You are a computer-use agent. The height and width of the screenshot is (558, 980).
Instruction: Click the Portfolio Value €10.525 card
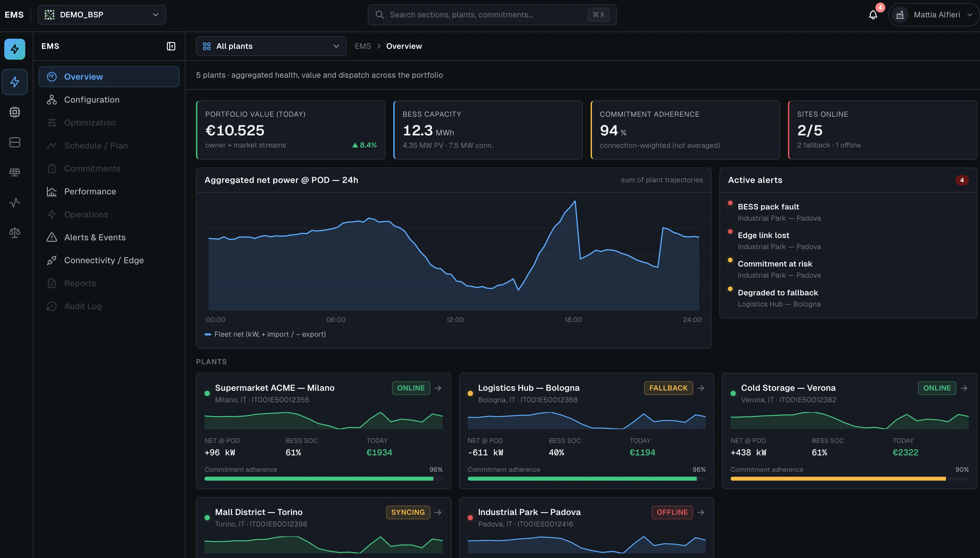click(291, 130)
